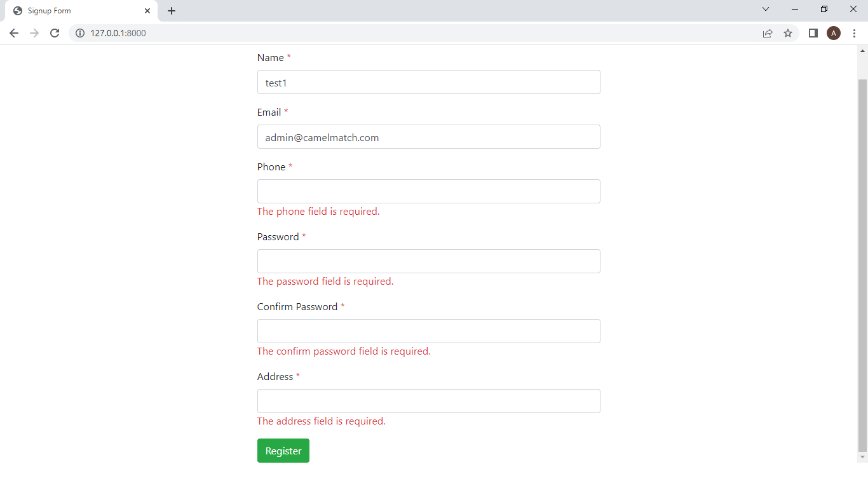Click the Password label
Screen dimensions: 868x490
[x=278, y=237]
